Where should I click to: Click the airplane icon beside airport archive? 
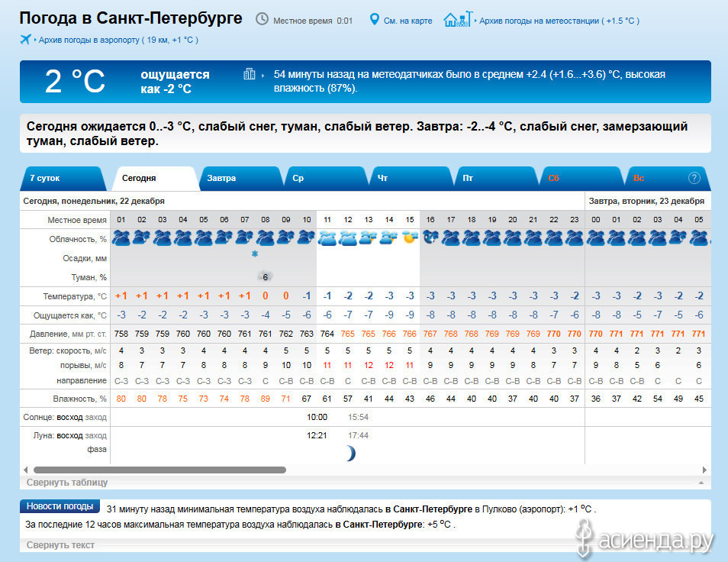coord(25,39)
